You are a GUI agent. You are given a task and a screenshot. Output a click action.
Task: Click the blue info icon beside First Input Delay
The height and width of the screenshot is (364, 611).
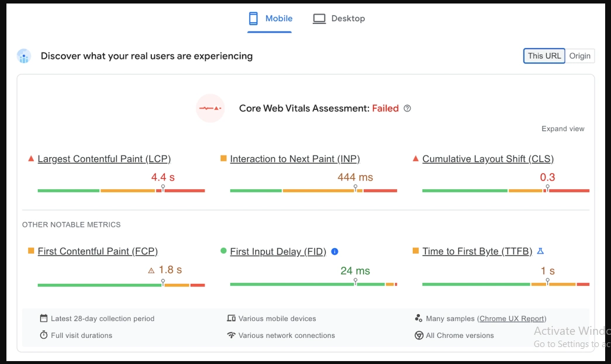point(334,251)
